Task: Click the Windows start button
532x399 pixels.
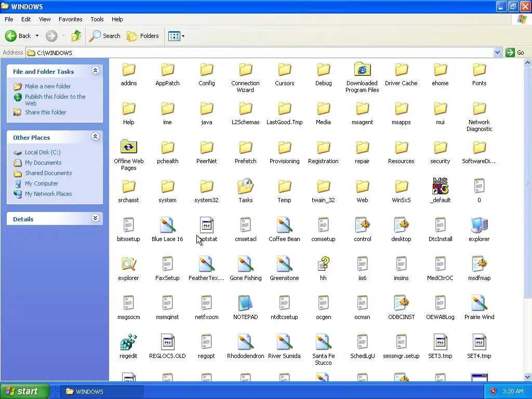Action: pos(24,391)
